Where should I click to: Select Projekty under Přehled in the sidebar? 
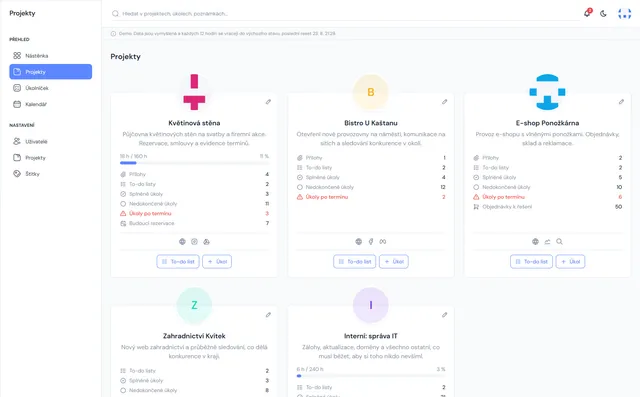tap(51, 72)
